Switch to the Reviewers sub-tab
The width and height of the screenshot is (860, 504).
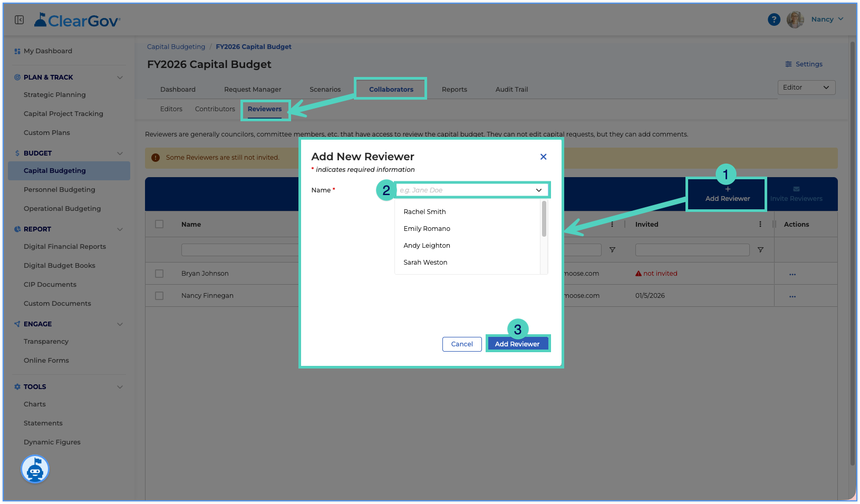tap(265, 109)
